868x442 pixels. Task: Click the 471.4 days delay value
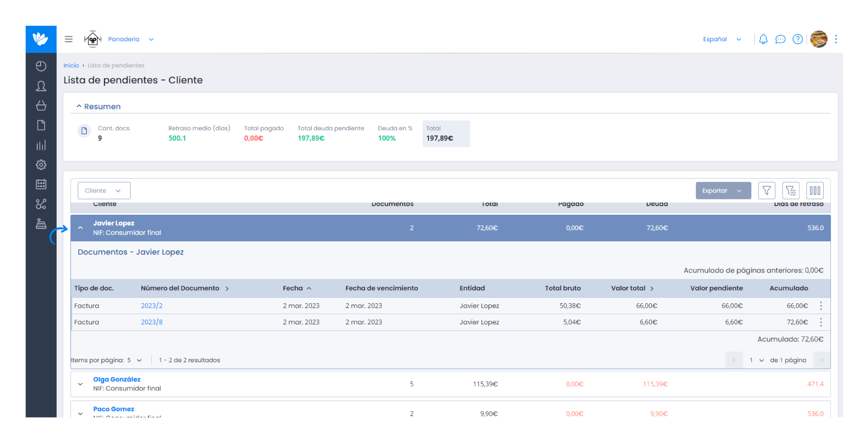tap(815, 384)
